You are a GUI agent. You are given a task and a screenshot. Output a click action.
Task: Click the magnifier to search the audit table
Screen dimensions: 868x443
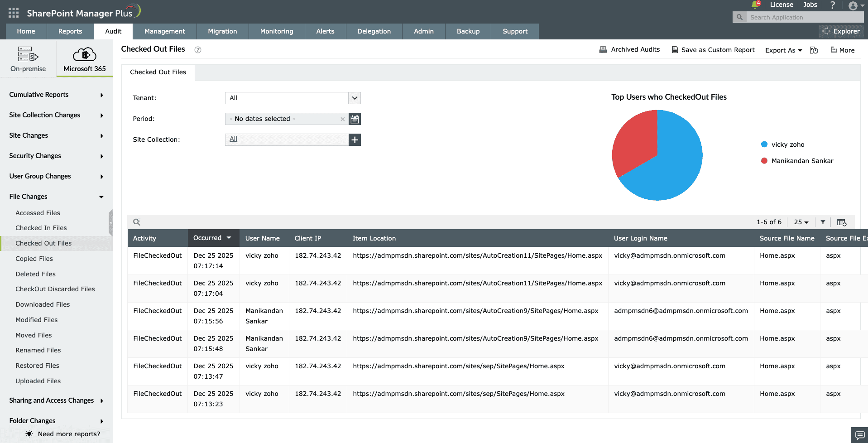tap(136, 222)
